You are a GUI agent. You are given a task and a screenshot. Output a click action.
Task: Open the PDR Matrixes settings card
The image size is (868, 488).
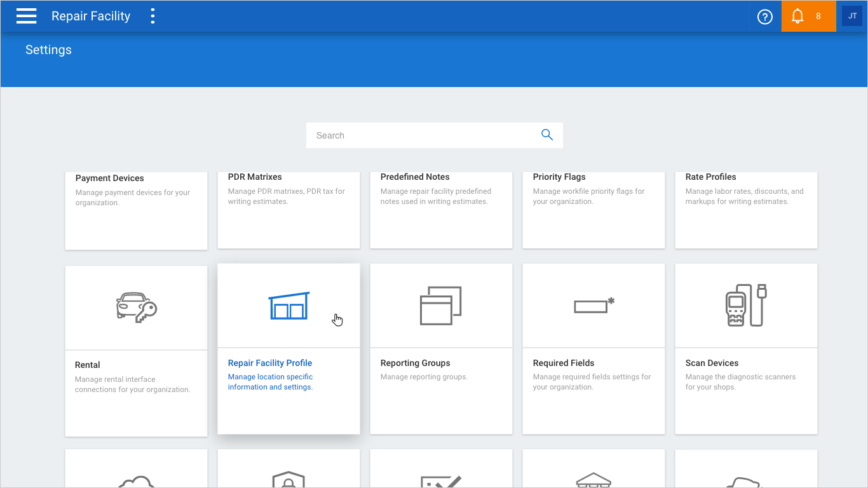tap(288, 208)
